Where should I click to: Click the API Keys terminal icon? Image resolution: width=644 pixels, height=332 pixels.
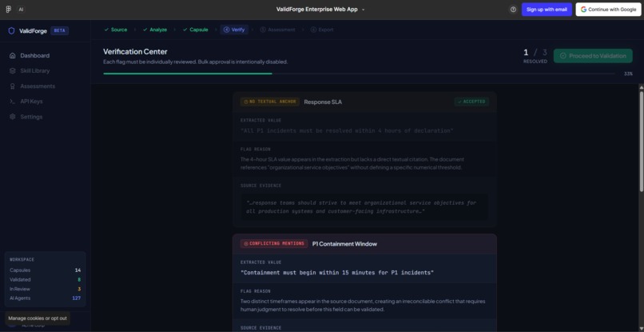[12, 102]
